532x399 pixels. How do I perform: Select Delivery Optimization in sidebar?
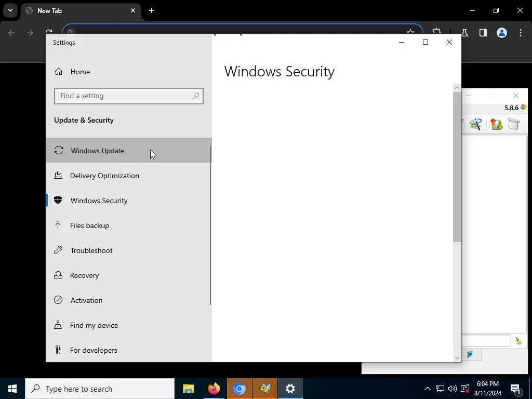pyautogui.click(x=129, y=176)
